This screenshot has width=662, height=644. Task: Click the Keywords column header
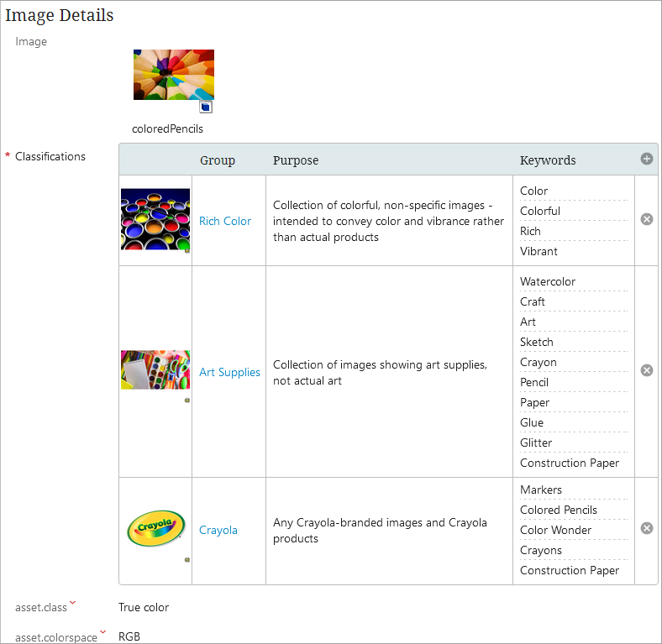[548, 160]
